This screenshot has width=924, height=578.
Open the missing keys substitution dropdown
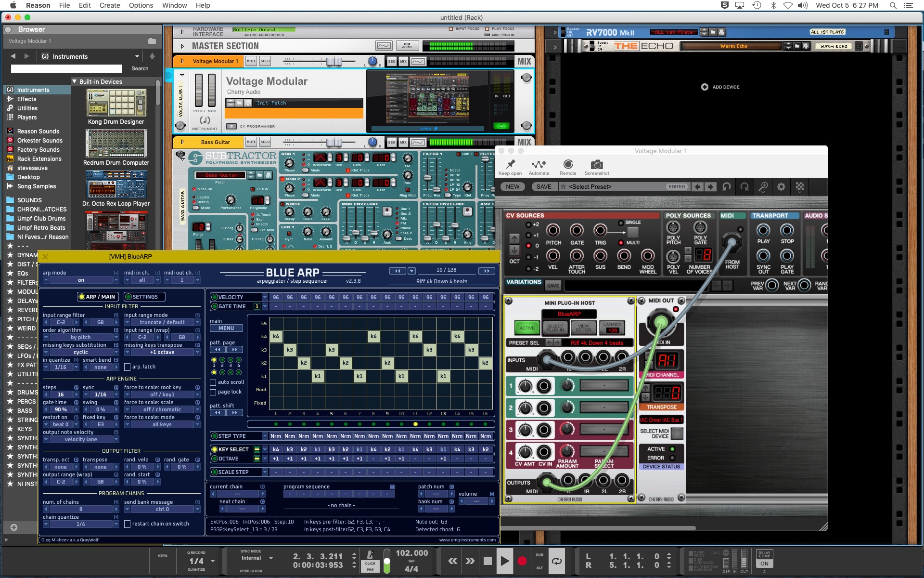point(81,352)
